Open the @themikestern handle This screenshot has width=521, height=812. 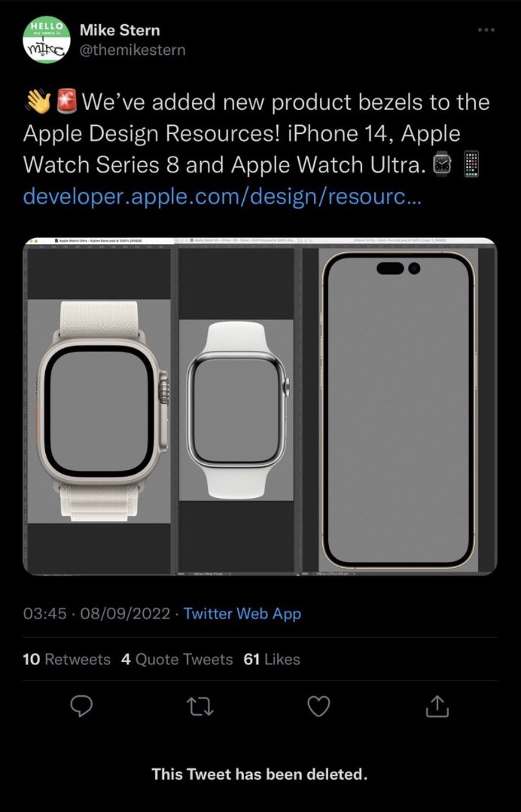pos(132,50)
